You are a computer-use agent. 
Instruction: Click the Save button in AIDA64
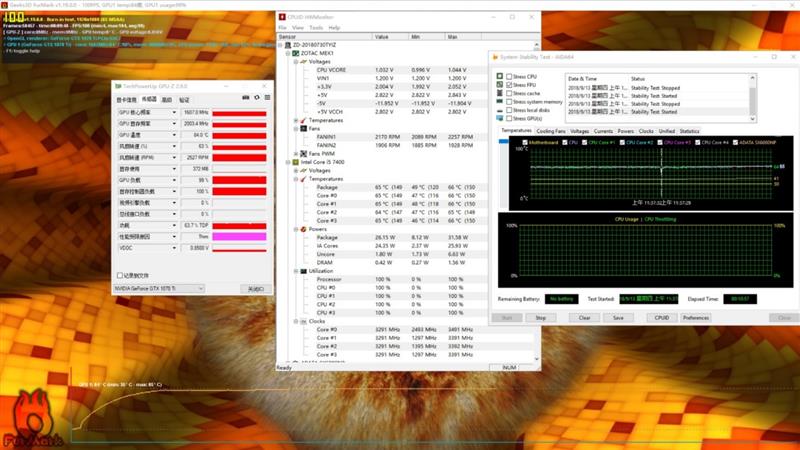point(618,318)
